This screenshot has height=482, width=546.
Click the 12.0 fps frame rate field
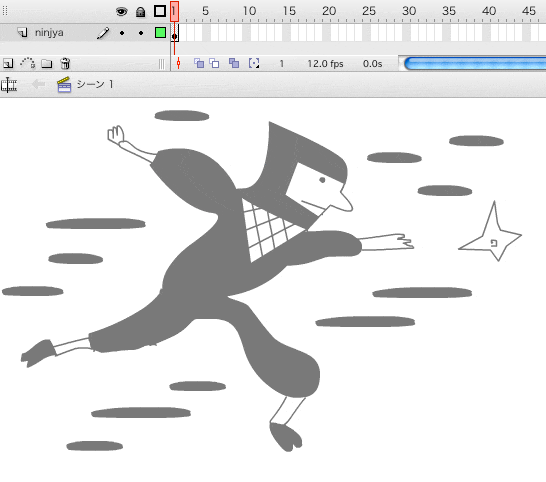(x=325, y=64)
